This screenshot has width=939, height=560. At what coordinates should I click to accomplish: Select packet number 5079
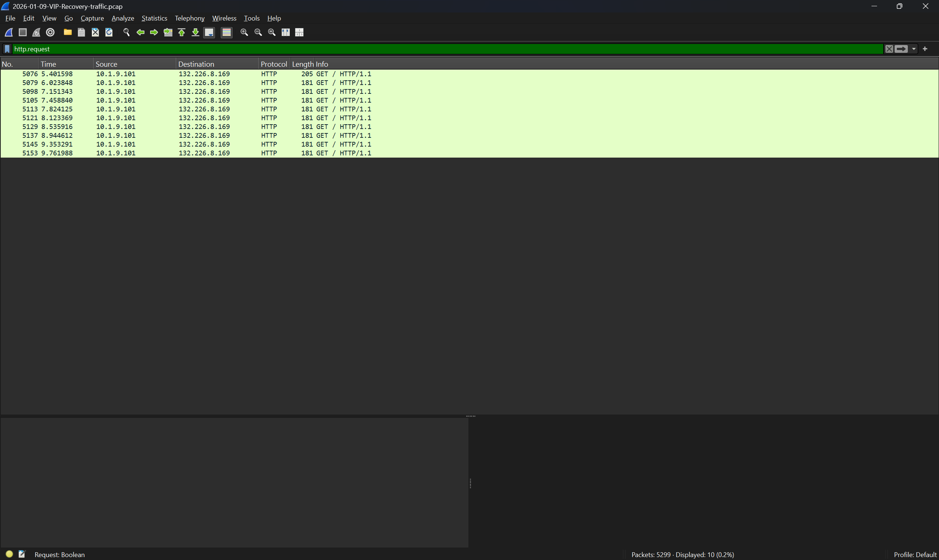[469, 82]
